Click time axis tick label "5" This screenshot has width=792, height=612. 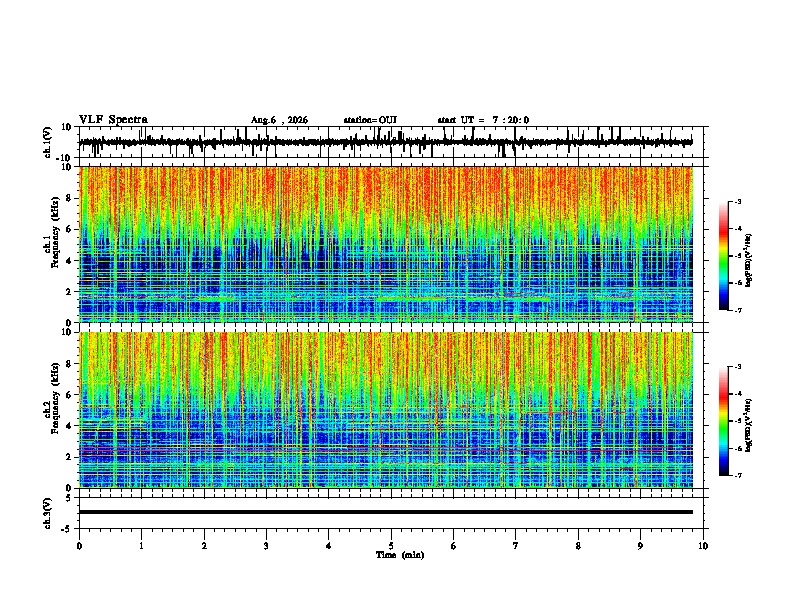391,545
